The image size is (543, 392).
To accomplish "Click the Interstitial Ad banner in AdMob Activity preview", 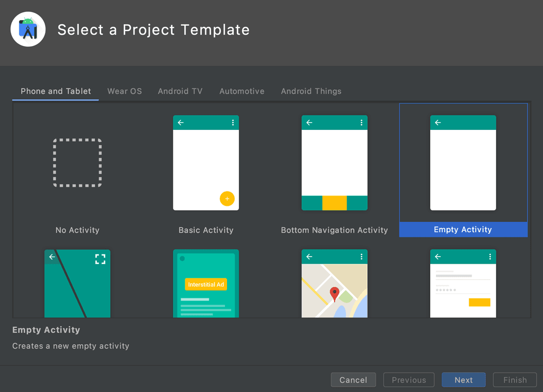I will click(x=206, y=284).
